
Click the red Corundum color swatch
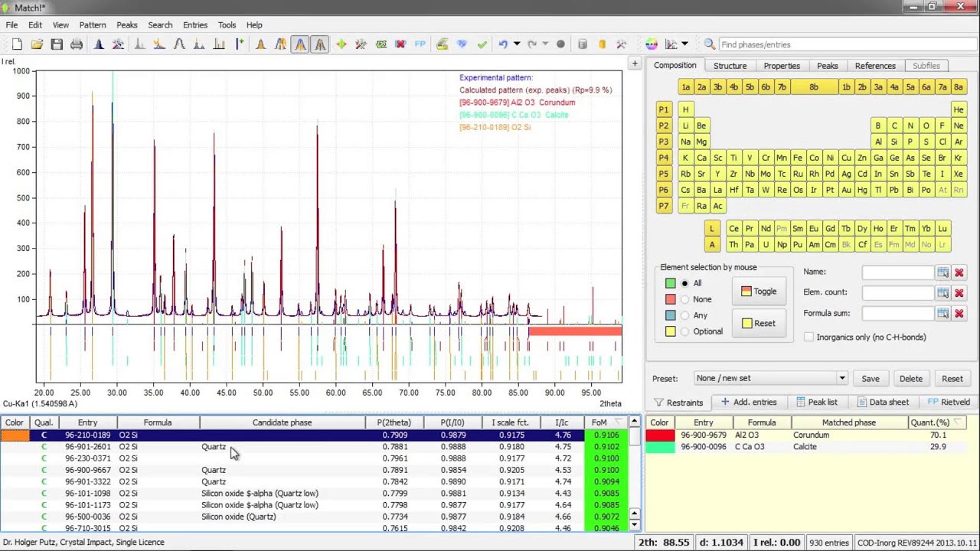coord(659,435)
